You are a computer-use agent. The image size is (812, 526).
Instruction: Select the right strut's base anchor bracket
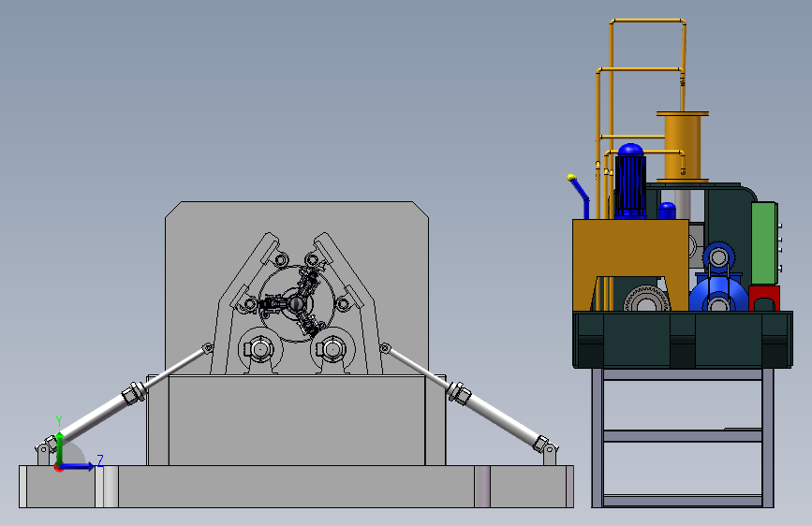(x=549, y=455)
